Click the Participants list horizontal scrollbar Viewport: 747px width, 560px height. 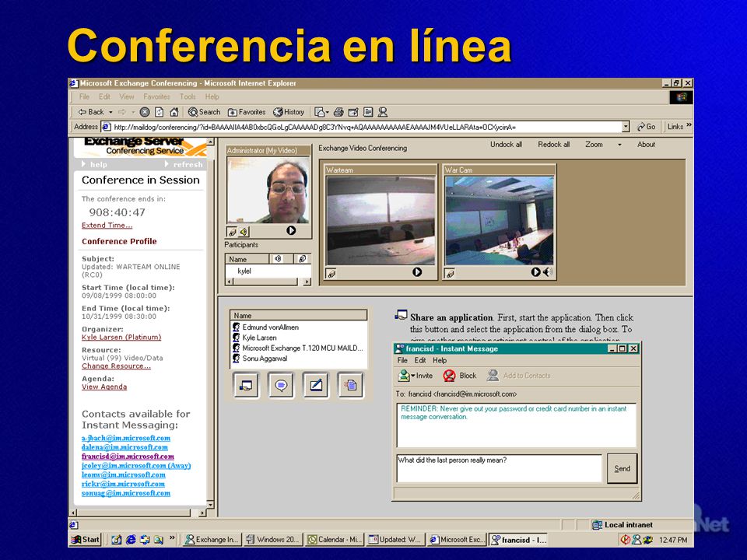pos(268,282)
